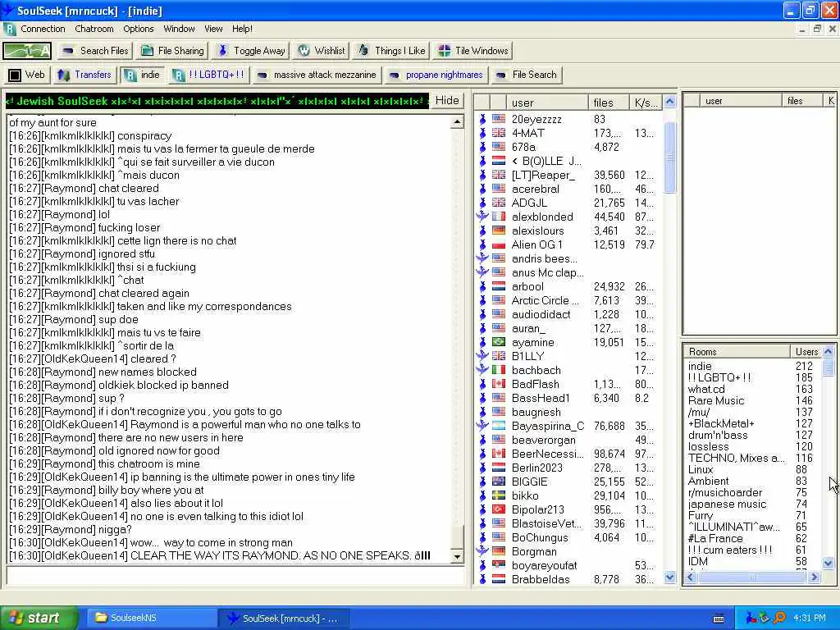This screenshot has width=840, height=630.
Task: Click status icon next to B1LLY
Action: [482, 356]
